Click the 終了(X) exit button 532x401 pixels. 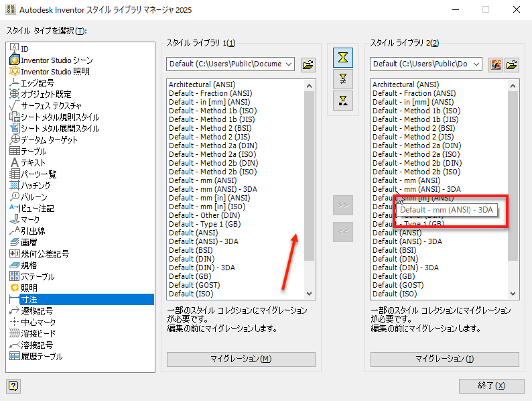491,386
